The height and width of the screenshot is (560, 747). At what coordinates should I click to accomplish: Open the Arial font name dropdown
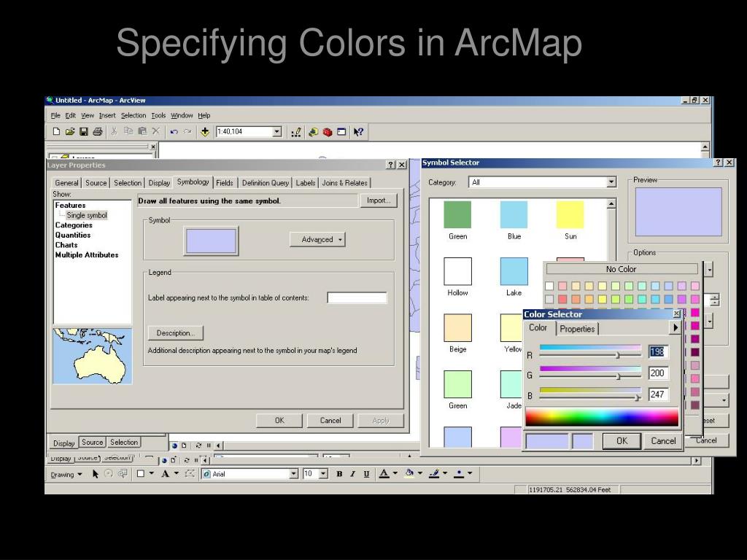293,474
